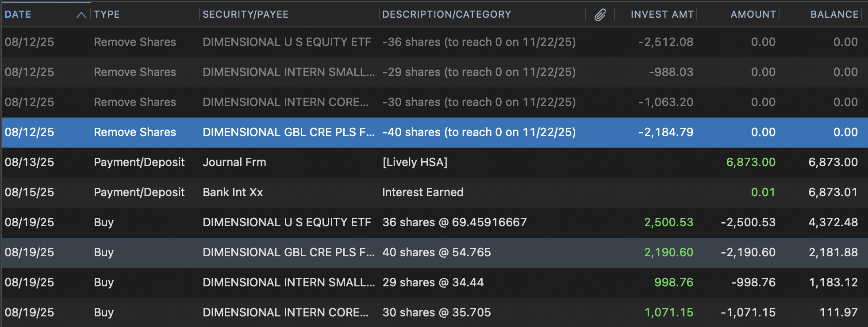868x327 pixels.
Task: Click the 2,190.60 invest amount cell
Action: (668, 252)
